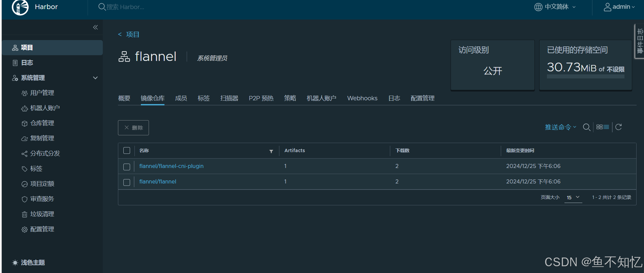Select 项目 in the sidebar
644x273 pixels.
click(x=52, y=47)
